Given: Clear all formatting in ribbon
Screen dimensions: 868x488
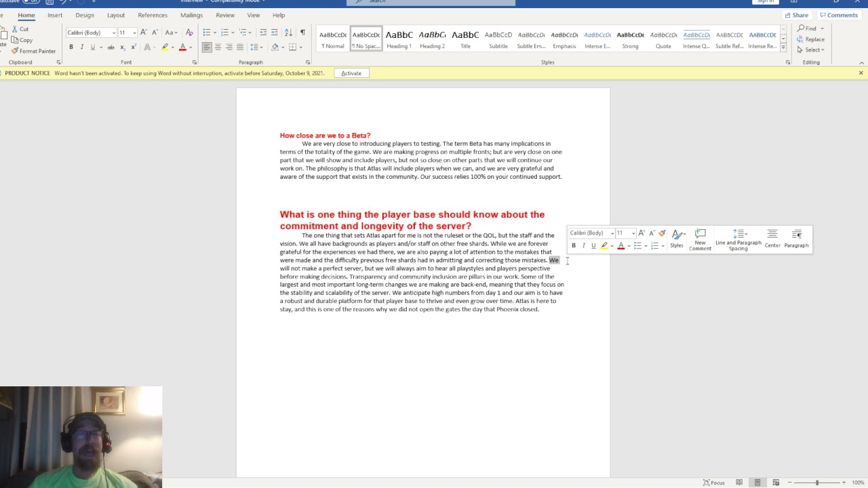Looking at the screenshot, I should 189,33.
